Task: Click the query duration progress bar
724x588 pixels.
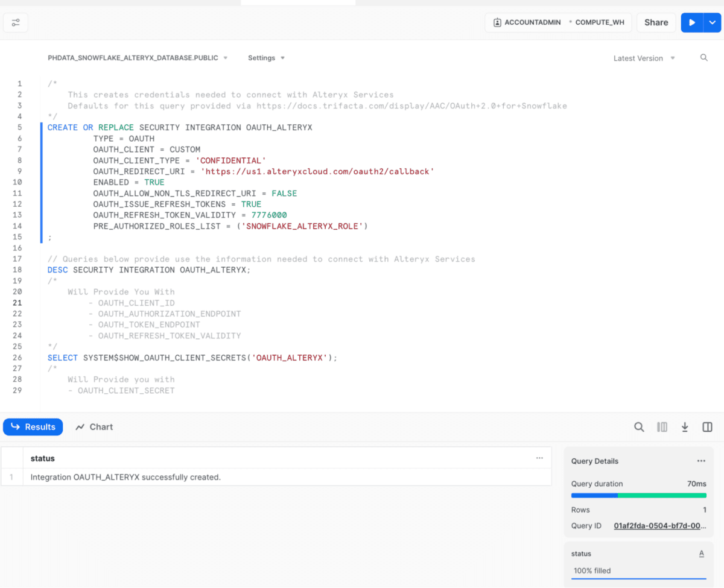Action: [x=638, y=495]
